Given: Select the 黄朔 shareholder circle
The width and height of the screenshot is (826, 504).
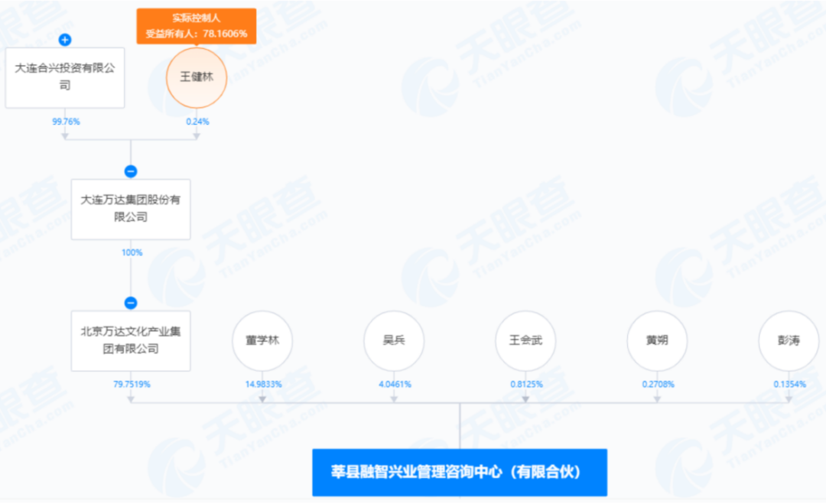Looking at the screenshot, I should (657, 340).
